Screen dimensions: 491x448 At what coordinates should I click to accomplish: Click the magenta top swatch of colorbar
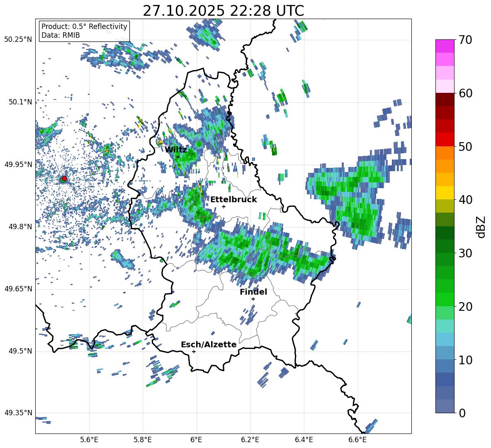pos(445,46)
